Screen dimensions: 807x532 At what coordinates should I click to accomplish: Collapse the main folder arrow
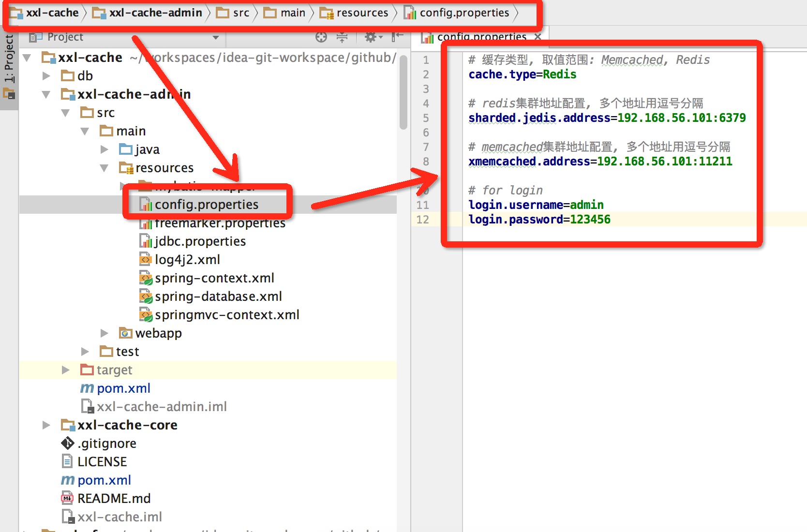click(85, 131)
